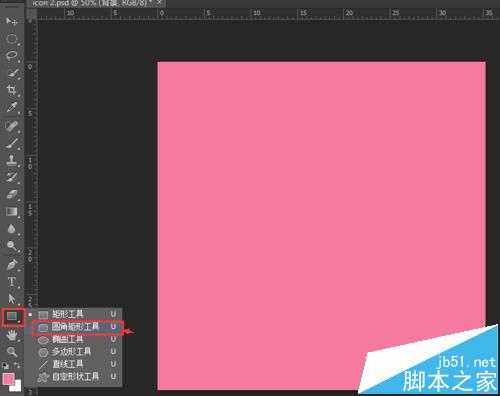Click the Rectangle shape tool in toolbar

click(12, 317)
